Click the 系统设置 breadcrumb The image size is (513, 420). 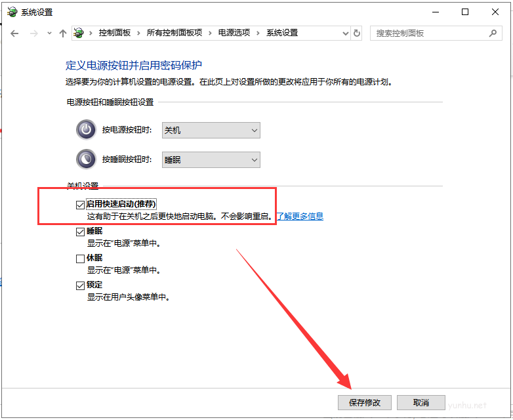(x=282, y=33)
